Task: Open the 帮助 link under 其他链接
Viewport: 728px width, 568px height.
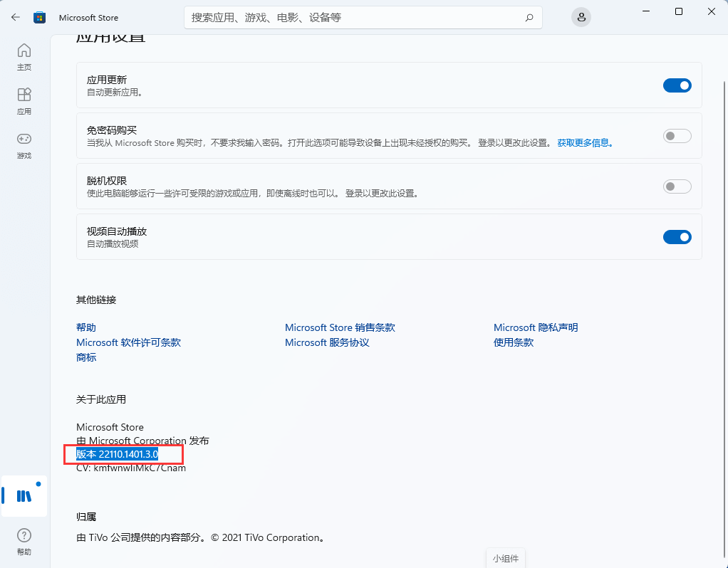Action: click(86, 327)
